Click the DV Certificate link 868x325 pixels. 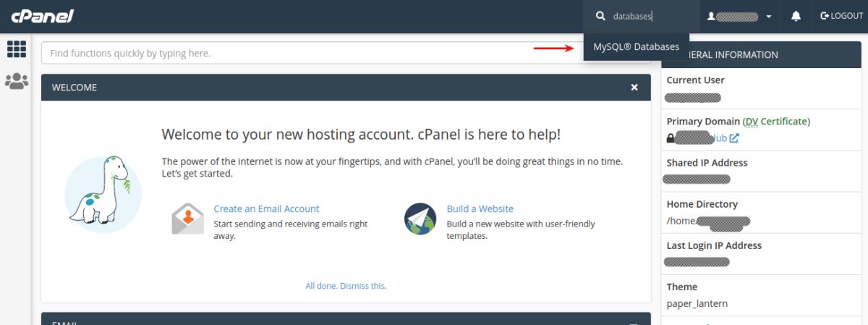point(776,121)
